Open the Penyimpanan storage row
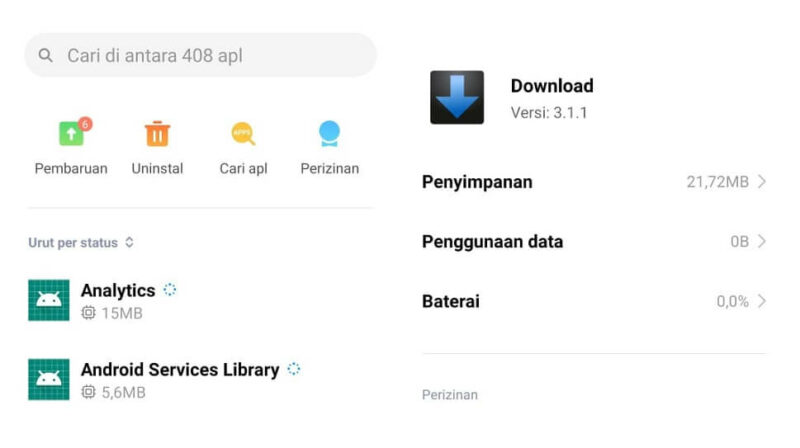Screen dimensions: 800x448 594,182
